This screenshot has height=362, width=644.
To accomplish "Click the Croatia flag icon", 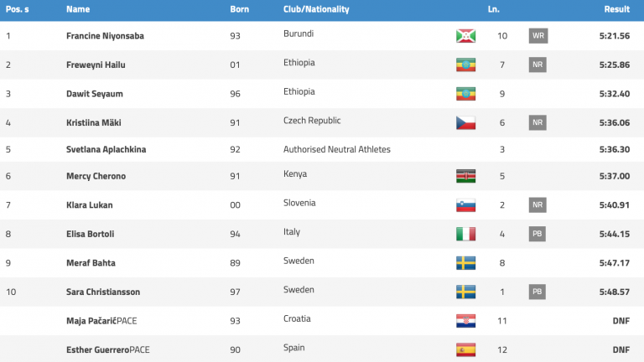I will click(465, 321).
